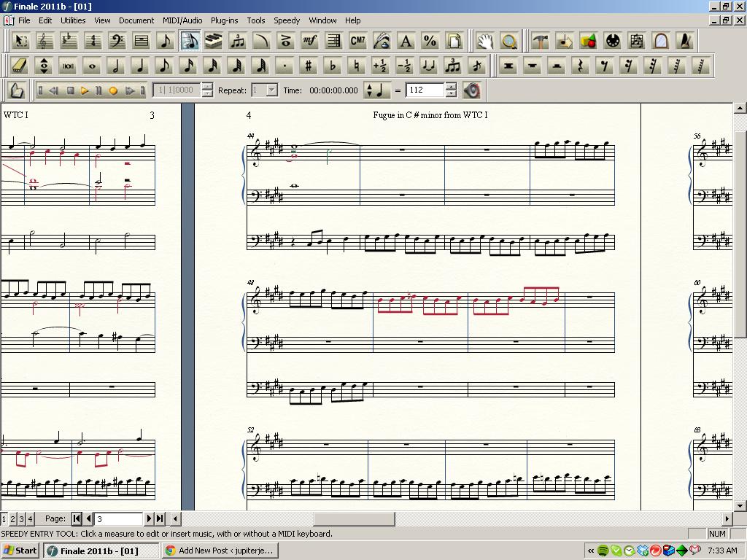
Task: Open the Document menu
Action: coord(136,20)
